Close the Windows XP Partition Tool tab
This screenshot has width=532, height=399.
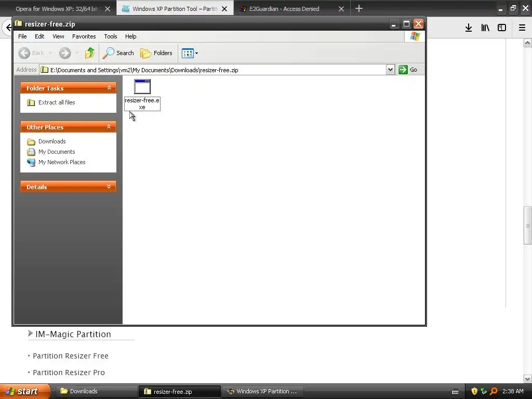click(224, 9)
